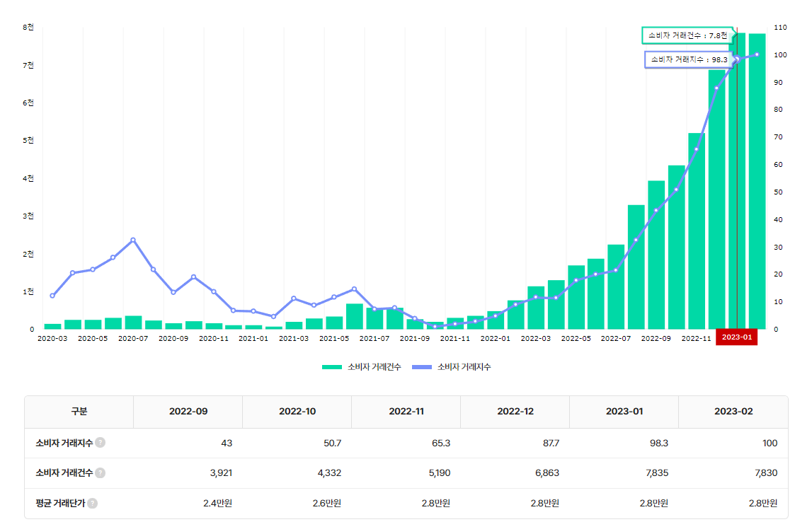Click the 2022-09 axis label
The height and width of the screenshot is (522, 812).
pyautogui.click(x=656, y=338)
